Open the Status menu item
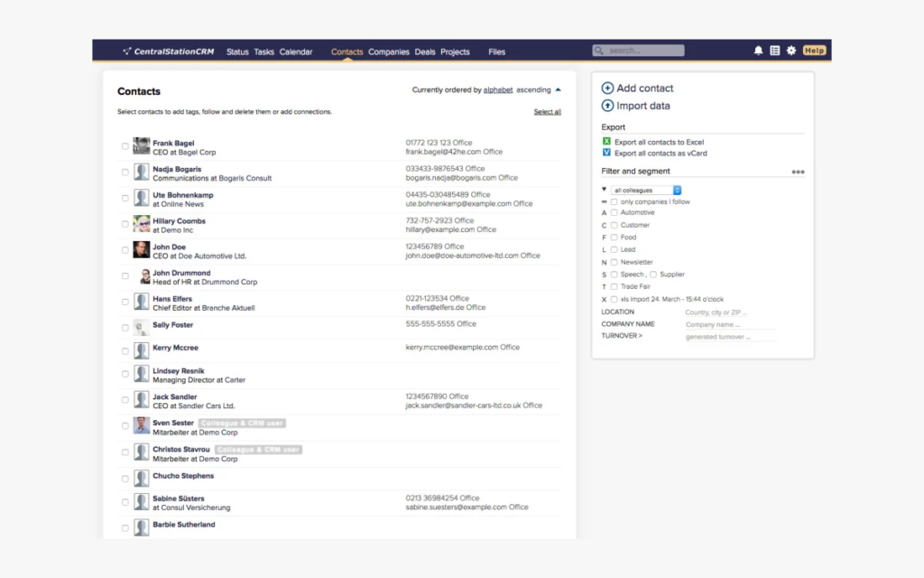Image resolution: width=924 pixels, height=578 pixels. (237, 51)
